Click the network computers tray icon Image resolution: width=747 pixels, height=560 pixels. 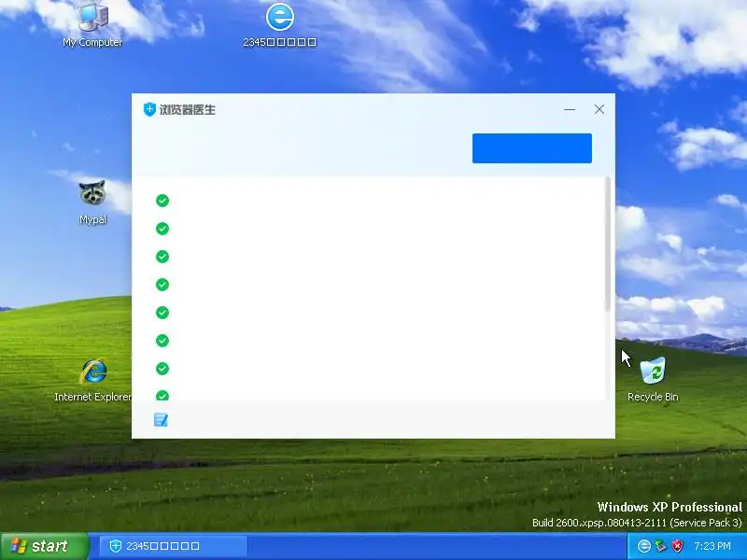tap(660, 546)
